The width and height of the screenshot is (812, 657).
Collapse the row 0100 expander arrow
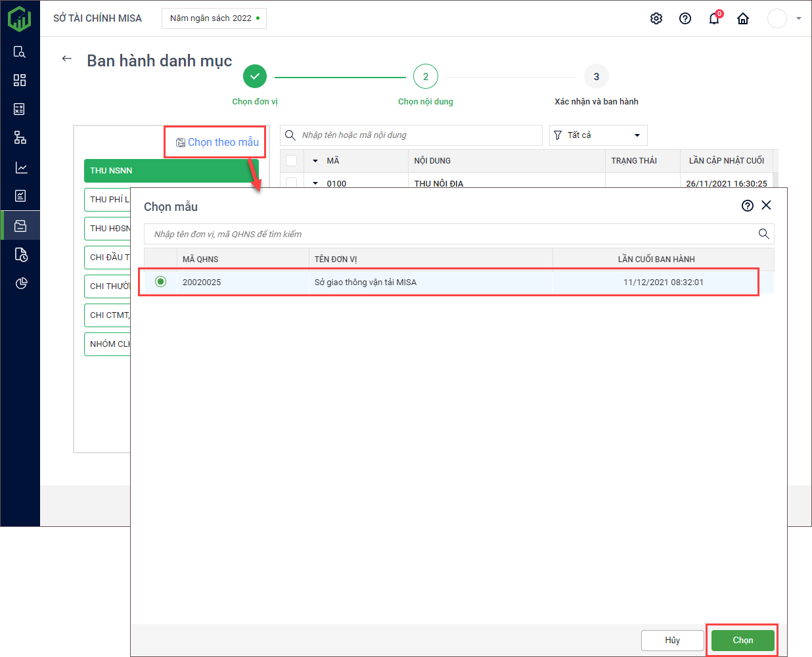tap(315, 183)
